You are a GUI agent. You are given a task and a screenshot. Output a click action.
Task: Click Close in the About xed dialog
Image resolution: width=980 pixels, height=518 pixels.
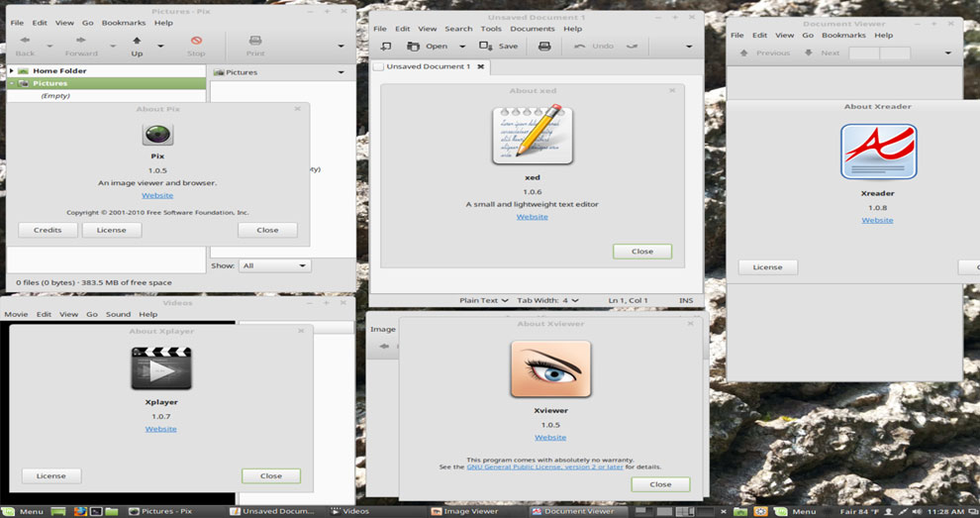(642, 252)
